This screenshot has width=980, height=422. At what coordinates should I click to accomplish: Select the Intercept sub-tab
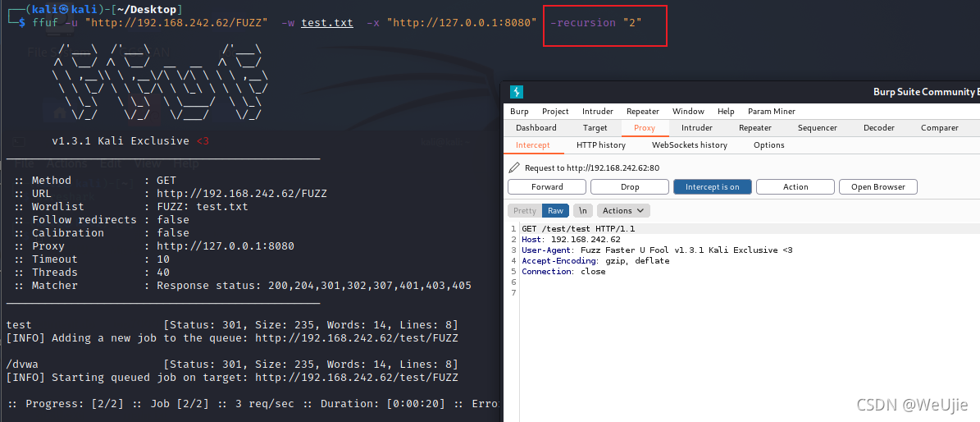(532, 145)
